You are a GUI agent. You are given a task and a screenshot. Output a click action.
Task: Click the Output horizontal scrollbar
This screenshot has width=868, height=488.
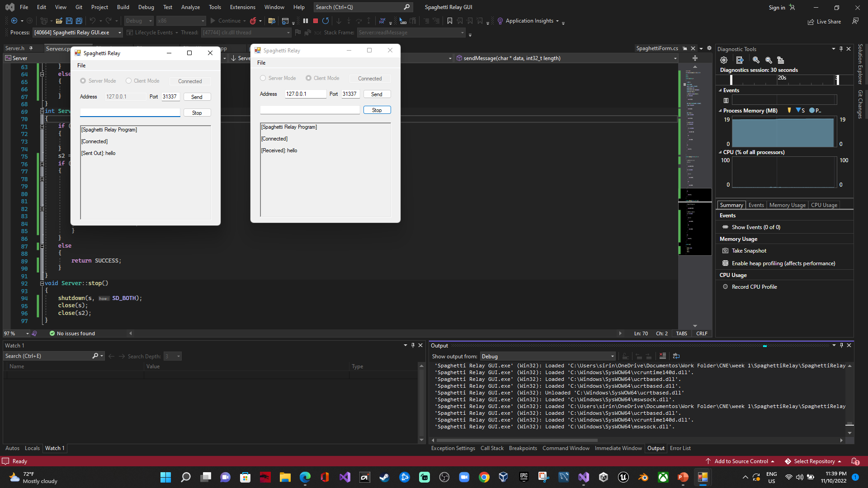tap(517, 440)
